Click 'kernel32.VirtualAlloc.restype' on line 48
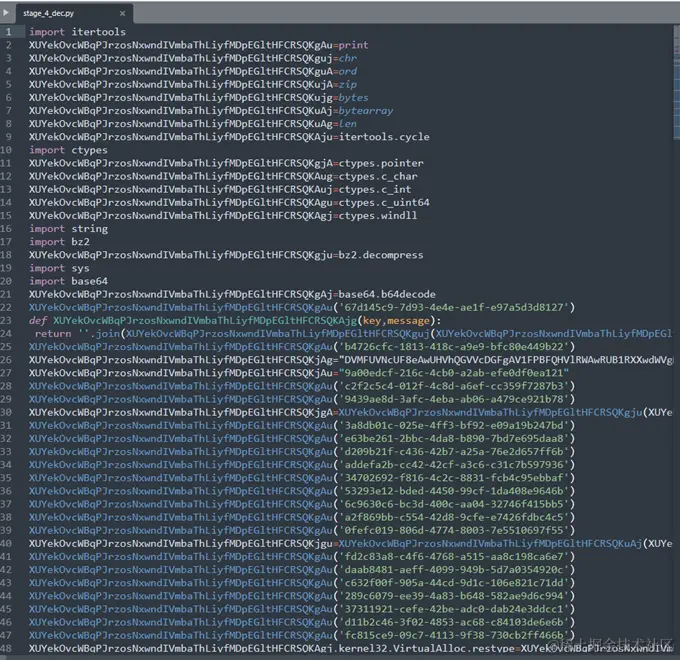 pos(427,648)
